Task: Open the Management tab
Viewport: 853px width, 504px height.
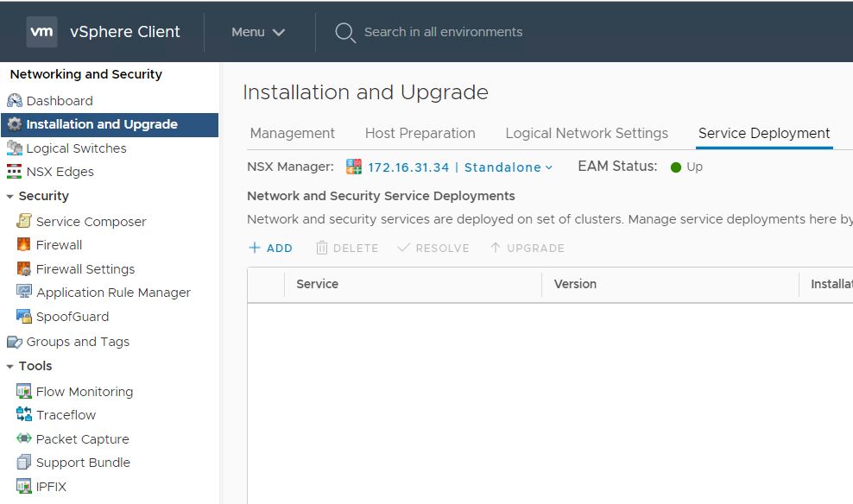Action: click(292, 133)
